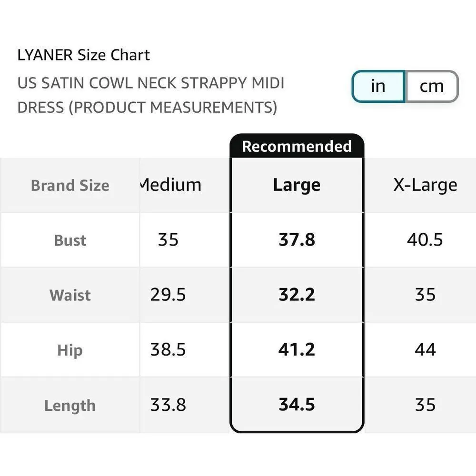Click the LYANER Size Chart title
Screen dimensions: 476x476
(x=84, y=55)
